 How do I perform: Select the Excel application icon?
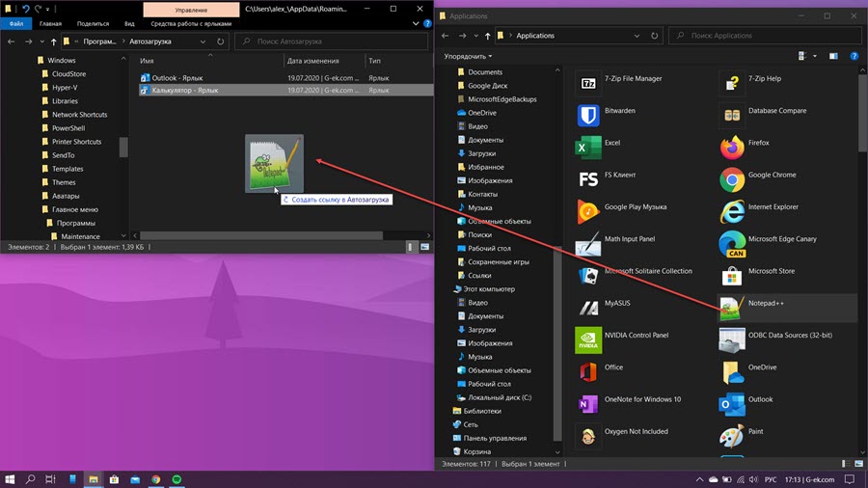pyautogui.click(x=588, y=148)
